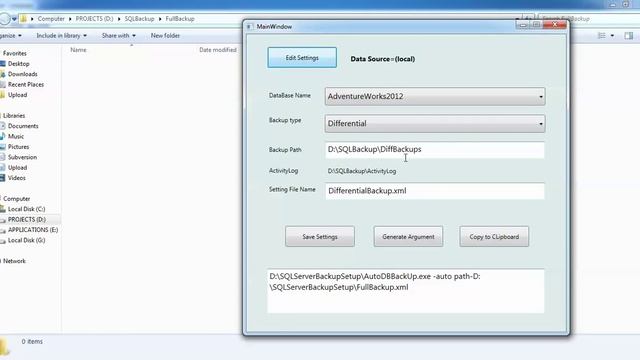Click Copy to Clipboard button
This screenshot has height=360, width=640.
(x=494, y=237)
